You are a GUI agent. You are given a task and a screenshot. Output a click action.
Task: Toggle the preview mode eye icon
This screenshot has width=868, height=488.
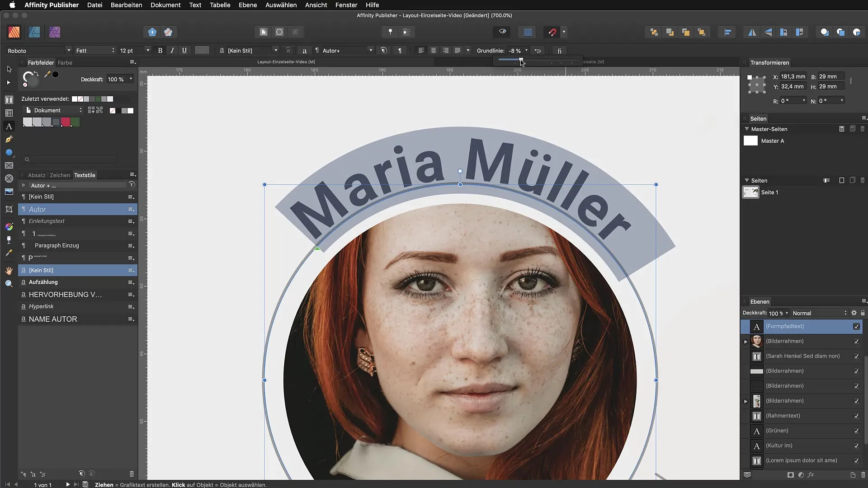coord(502,32)
